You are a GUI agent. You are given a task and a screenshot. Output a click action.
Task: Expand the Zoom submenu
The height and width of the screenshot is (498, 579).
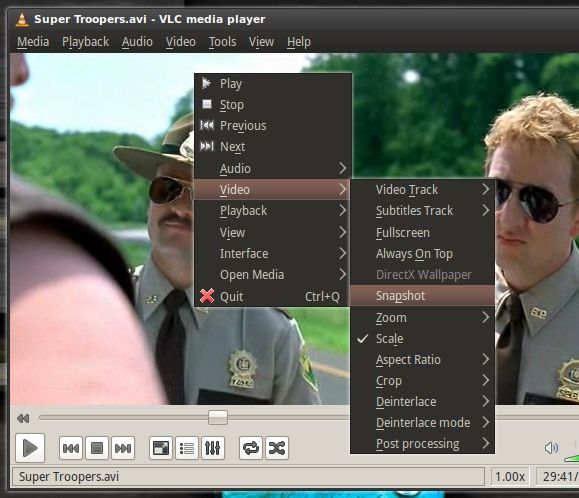coord(422,317)
